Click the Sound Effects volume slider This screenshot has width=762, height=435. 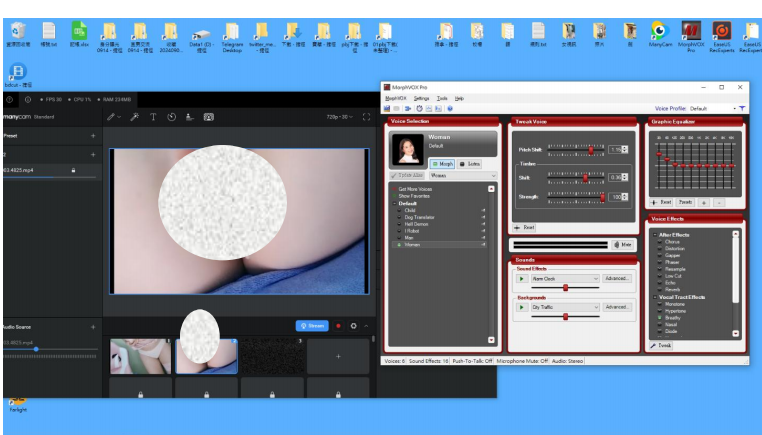[x=565, y=288]
